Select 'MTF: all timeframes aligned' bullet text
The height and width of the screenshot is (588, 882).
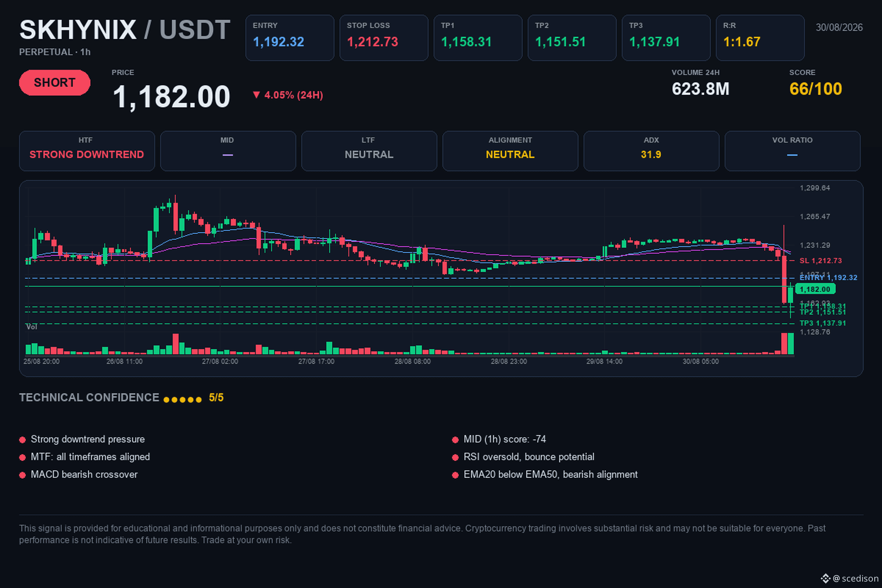click(90, 457)
